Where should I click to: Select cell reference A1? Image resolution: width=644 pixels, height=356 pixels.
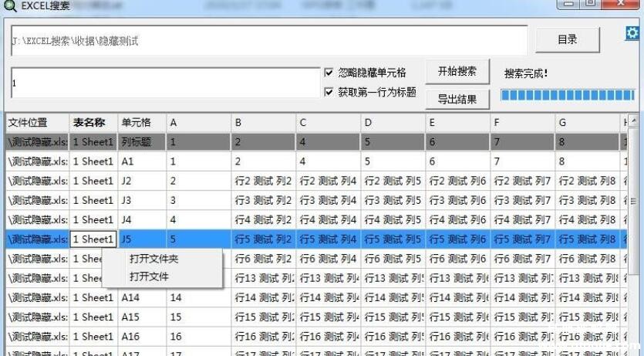142,161
